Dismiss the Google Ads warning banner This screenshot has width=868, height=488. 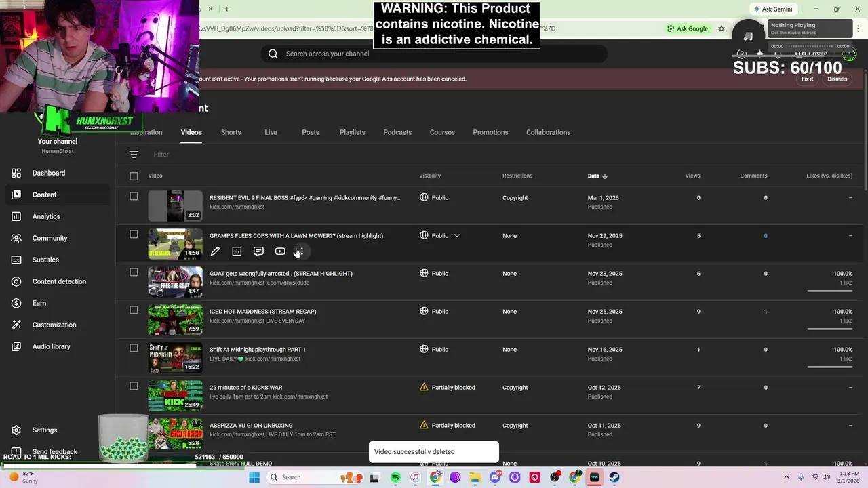837,79
